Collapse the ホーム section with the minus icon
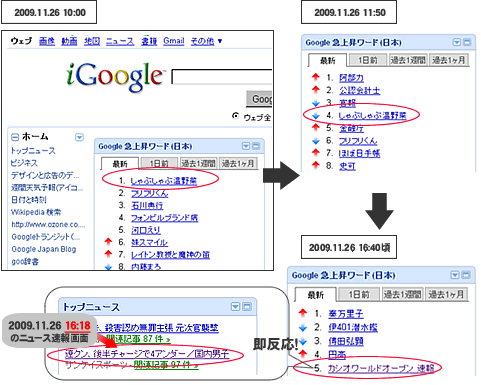481x385 pixels. click(x=15, y=137)
